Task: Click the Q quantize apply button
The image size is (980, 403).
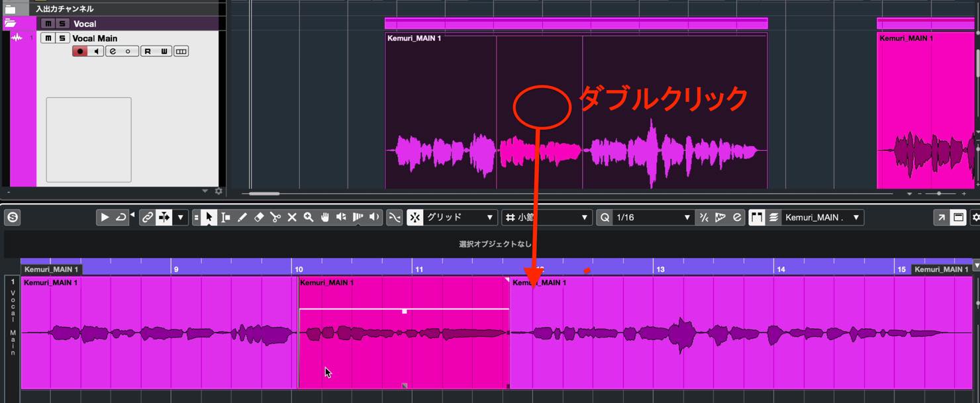Action: tap(605, 217)
